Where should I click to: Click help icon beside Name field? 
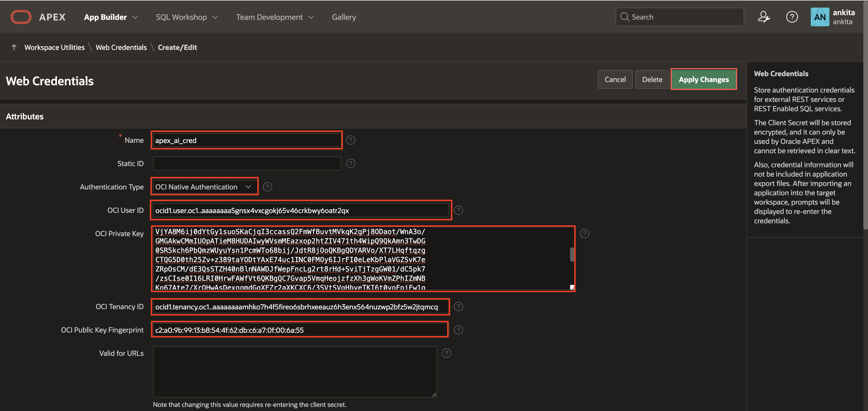pyautogui.click(x=350, y=140)
